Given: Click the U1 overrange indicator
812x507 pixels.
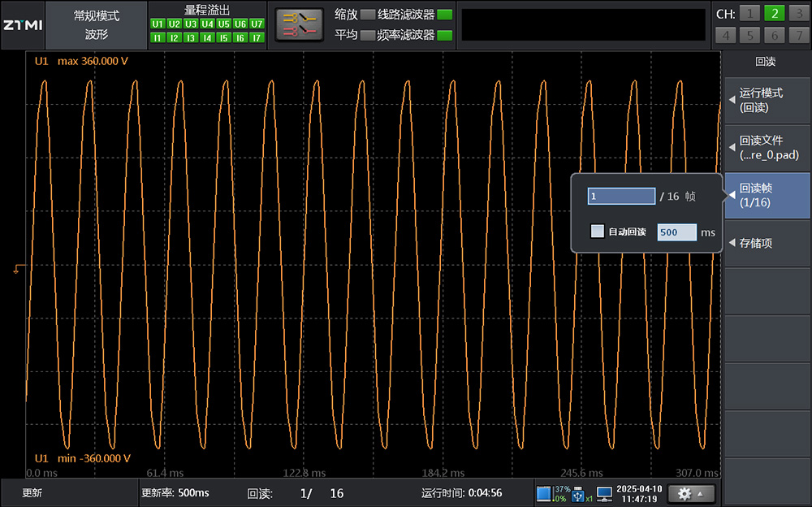Looking at the screenshot, I should (x=157, y=24).
